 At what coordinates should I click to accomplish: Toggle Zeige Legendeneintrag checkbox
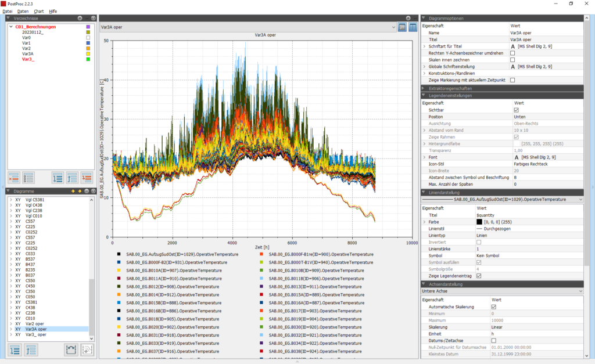coord(479,276)
